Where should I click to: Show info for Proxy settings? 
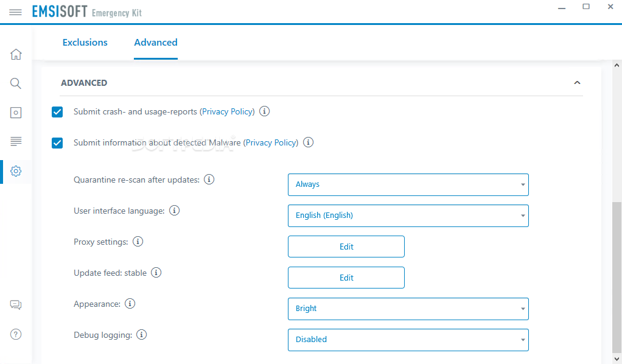tap(138, 241)
